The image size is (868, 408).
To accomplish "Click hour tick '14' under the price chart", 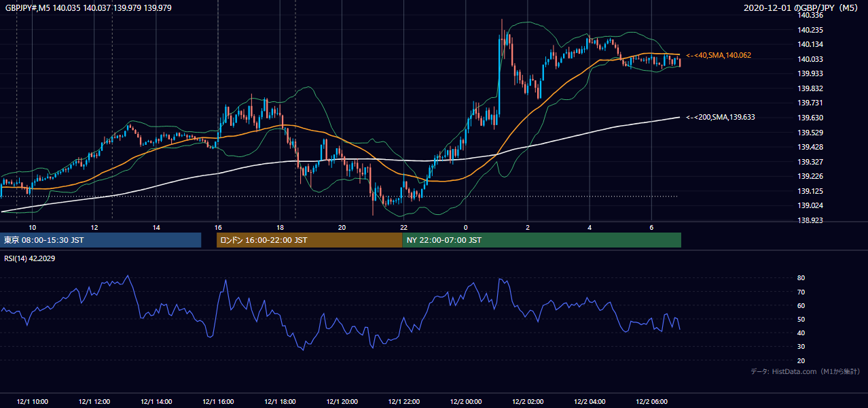I will (x=156, y=227).
